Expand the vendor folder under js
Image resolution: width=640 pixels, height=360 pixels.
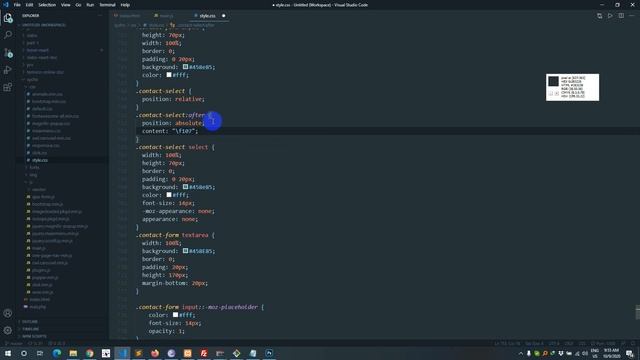coord(39,189)
